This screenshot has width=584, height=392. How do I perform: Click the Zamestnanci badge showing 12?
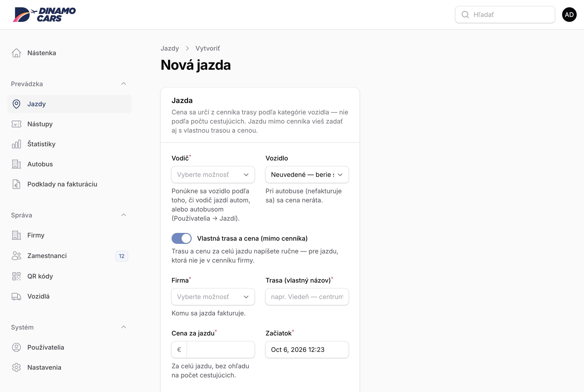click(122, 256)
